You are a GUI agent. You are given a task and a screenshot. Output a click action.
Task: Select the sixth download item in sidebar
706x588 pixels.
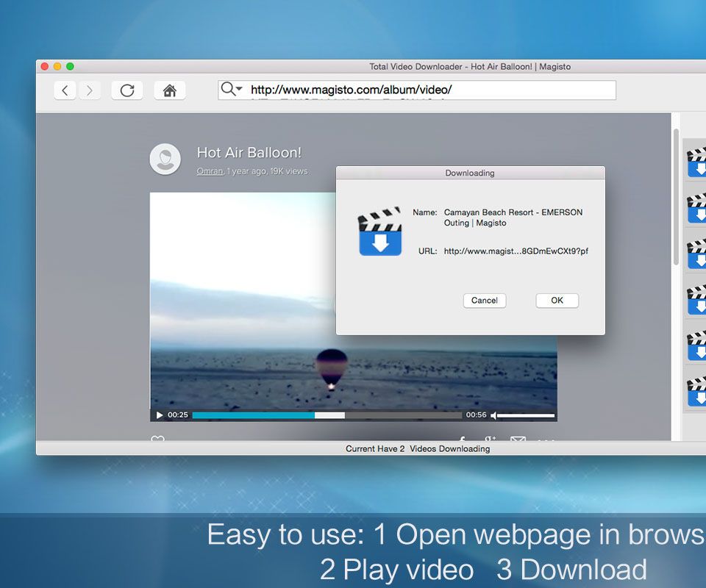pos(696,390)
